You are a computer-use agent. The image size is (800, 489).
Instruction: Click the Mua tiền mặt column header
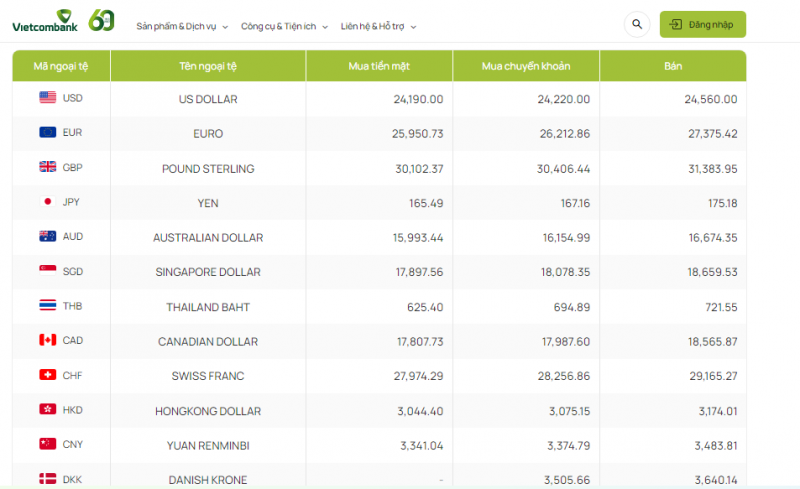point(379,66)
